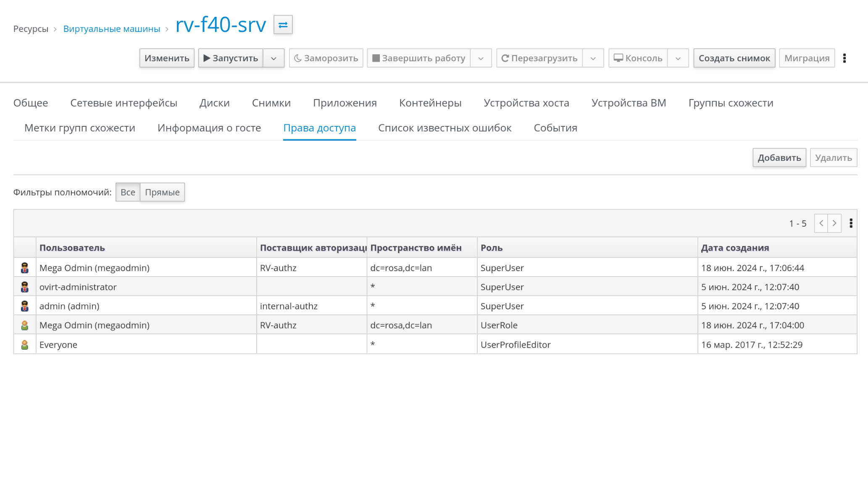The width and height of the screenshot is (868, 497).
Task: Click the Добавить button
Action: point(779,158)
